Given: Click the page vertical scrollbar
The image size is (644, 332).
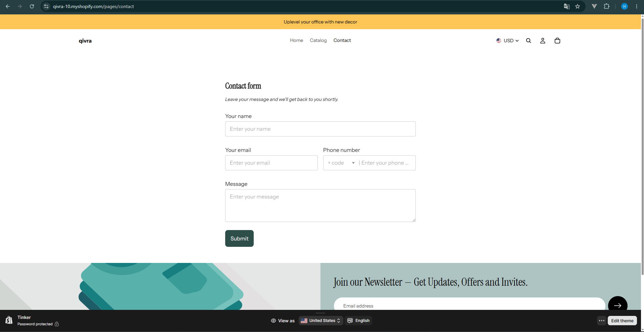Looking at the screenshot, I should point(642,146).
